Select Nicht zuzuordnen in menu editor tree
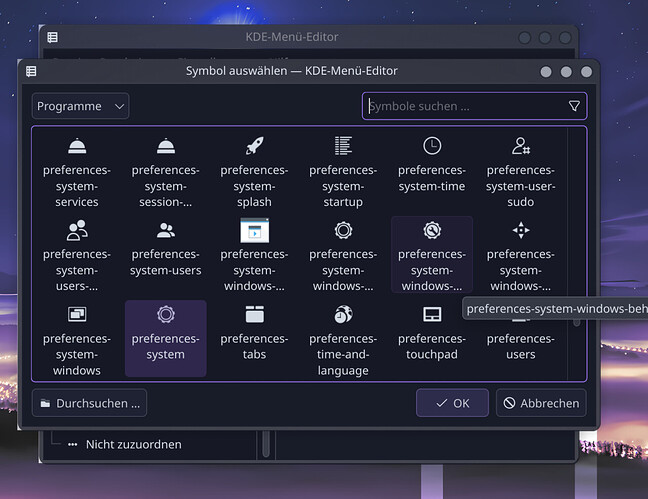Viewport: 648px width, 499px height. pyautogui.click(x=133, y=444)
